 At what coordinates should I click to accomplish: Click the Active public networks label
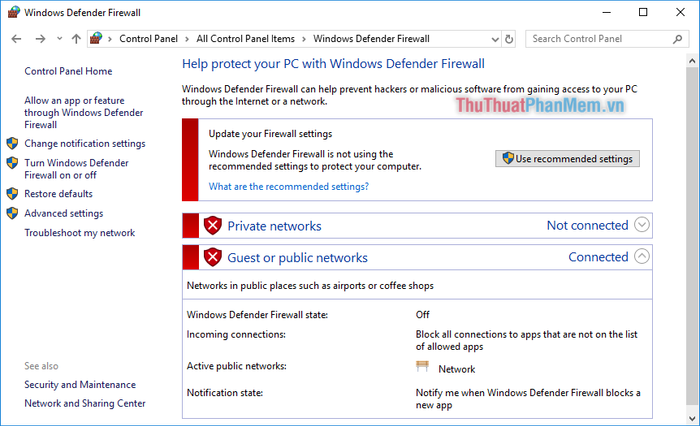point(237,366)
